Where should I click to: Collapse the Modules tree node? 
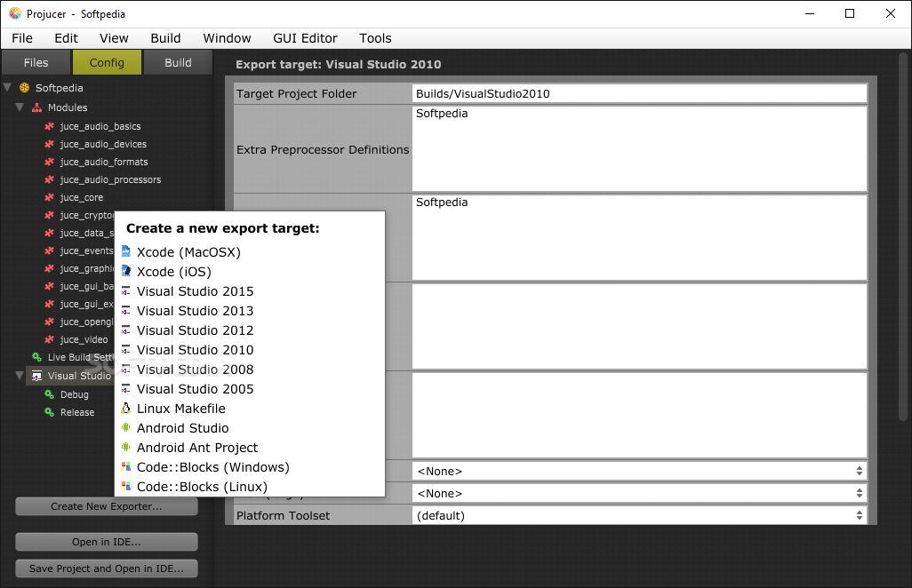tap(20, 107)
